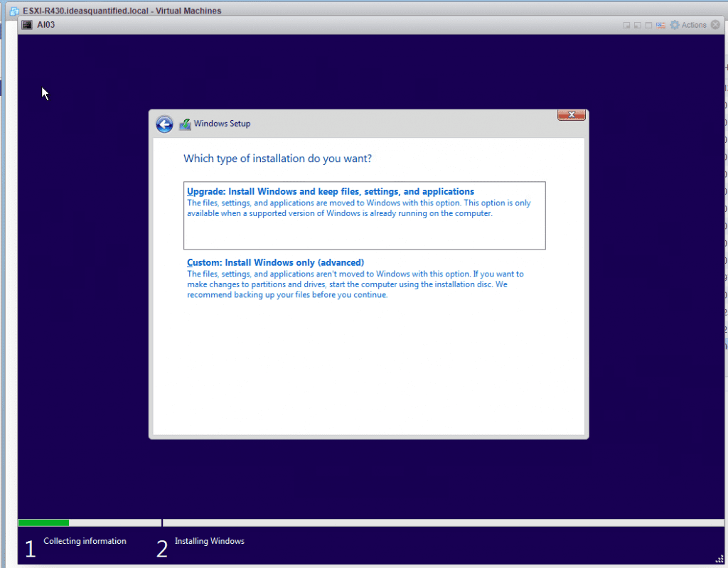Click the ESXi Virtual Machines tab icon
Image resolution: width=728 pixels, height=568 pixels.
[14, 11]
